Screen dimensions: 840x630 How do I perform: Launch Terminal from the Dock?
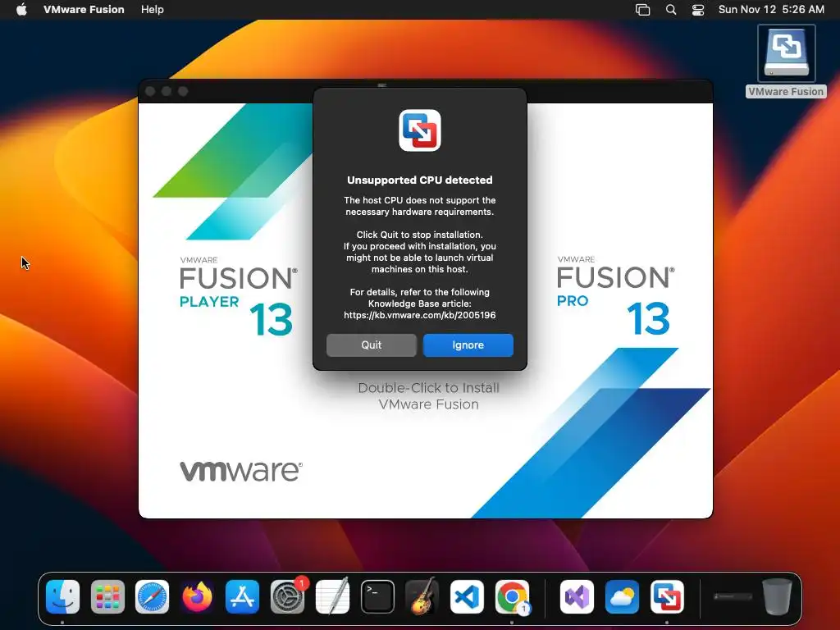[x=377, y=597]
